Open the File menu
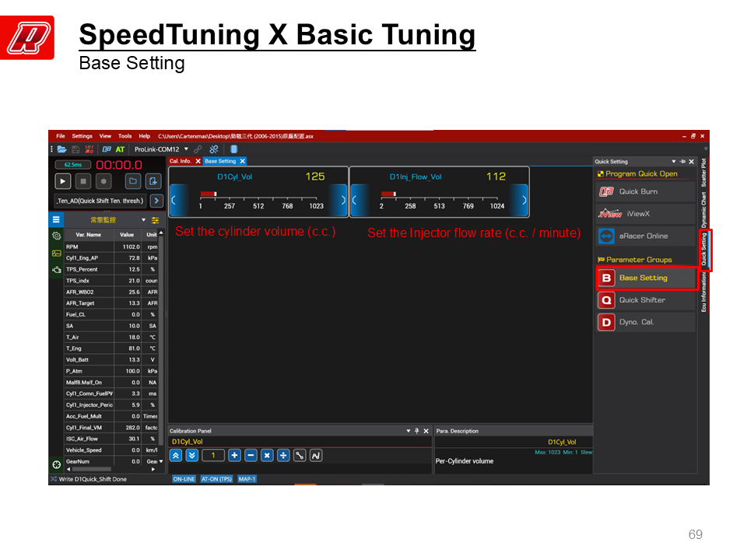Viewport: 747px width, 560px height. click(61, 135)
